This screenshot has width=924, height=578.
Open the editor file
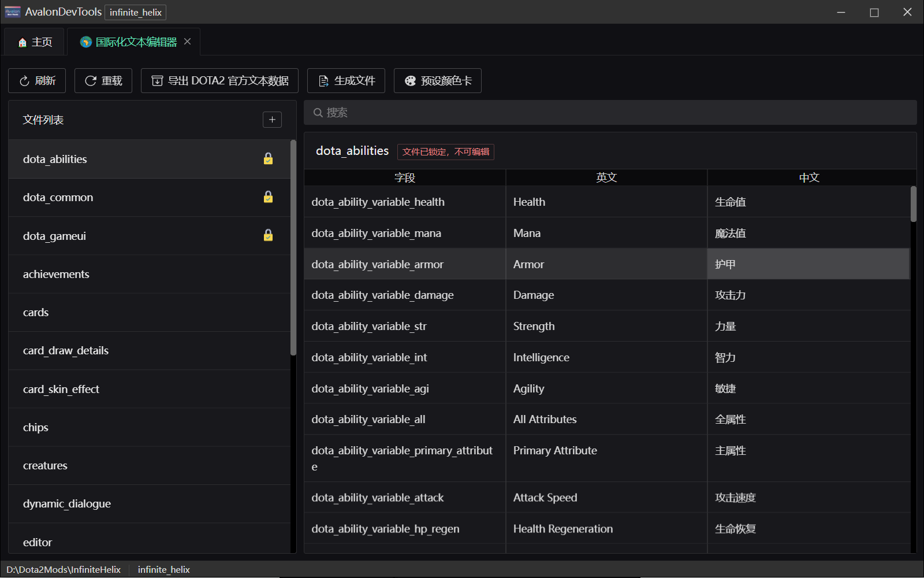point(150,539)
